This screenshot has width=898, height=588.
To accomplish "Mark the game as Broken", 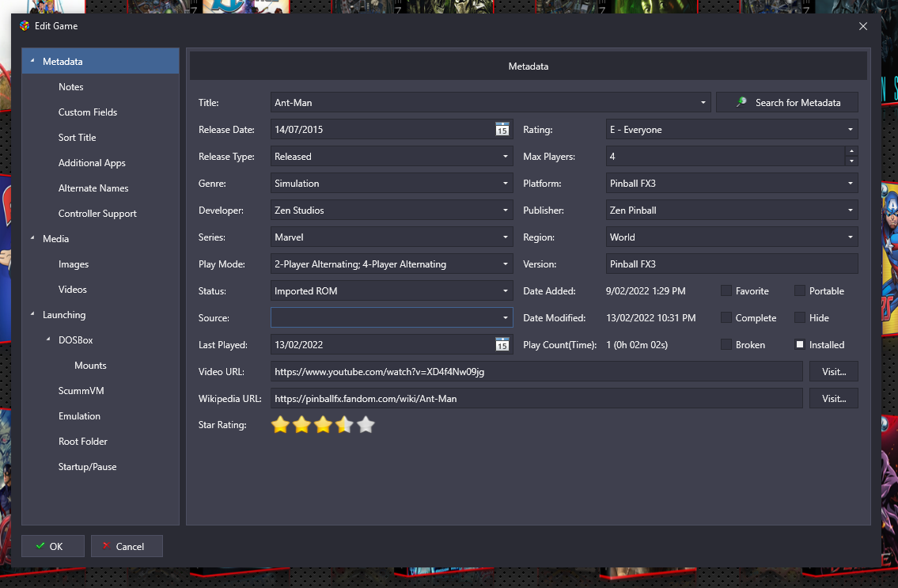I will coord(726,344).
